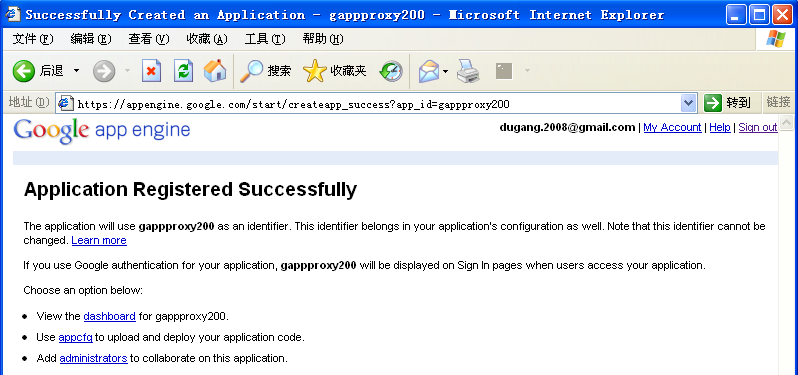
Task: Click the page icon in address bar
Action: 66,103
